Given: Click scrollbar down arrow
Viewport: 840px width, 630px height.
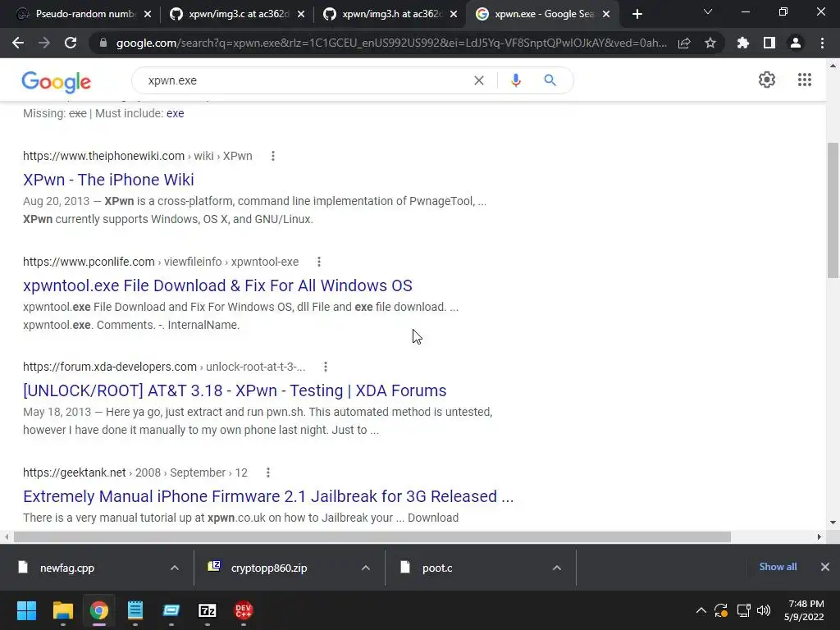Looking at the screenshot, I should coord(833,523).
